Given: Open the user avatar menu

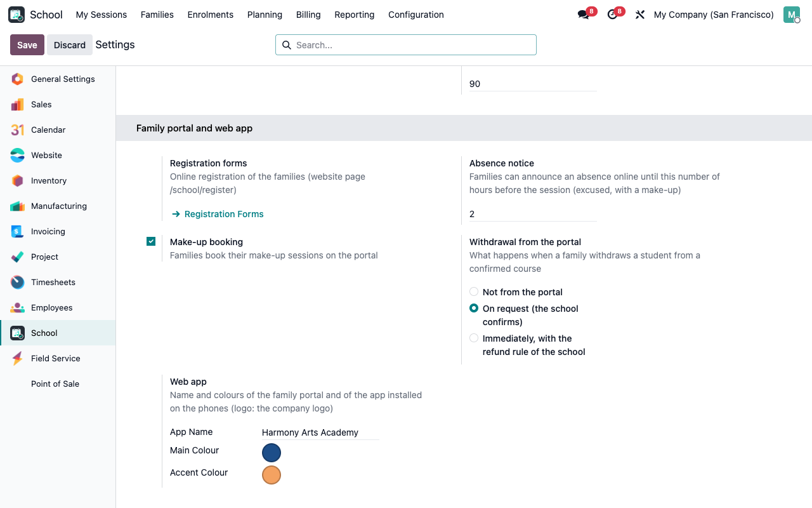Looking at the screenshot, I should pos(792,15).
